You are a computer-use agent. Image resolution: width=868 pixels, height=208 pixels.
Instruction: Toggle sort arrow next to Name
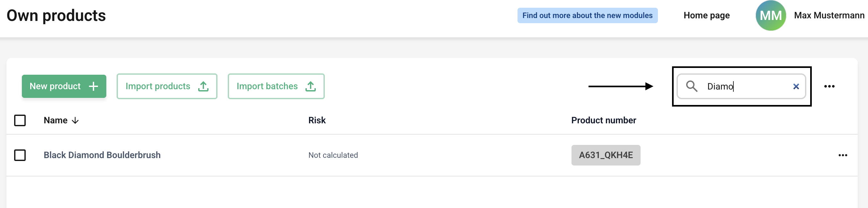point(75,120)
